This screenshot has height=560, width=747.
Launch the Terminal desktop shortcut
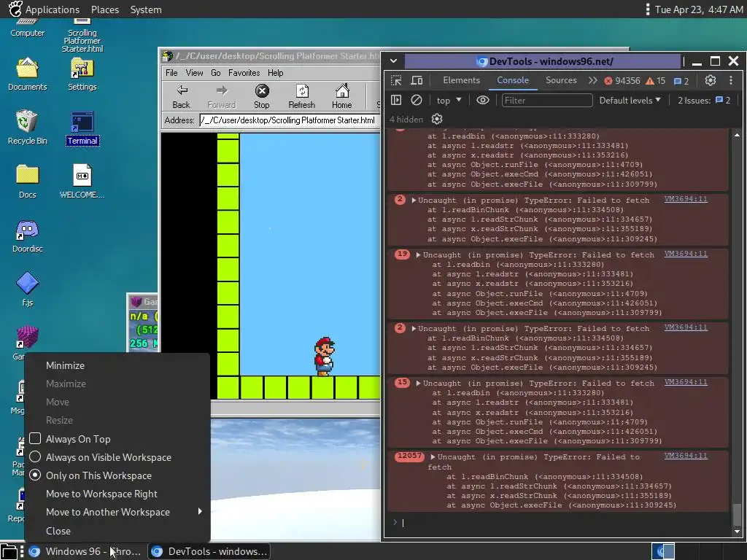(82, 128)
